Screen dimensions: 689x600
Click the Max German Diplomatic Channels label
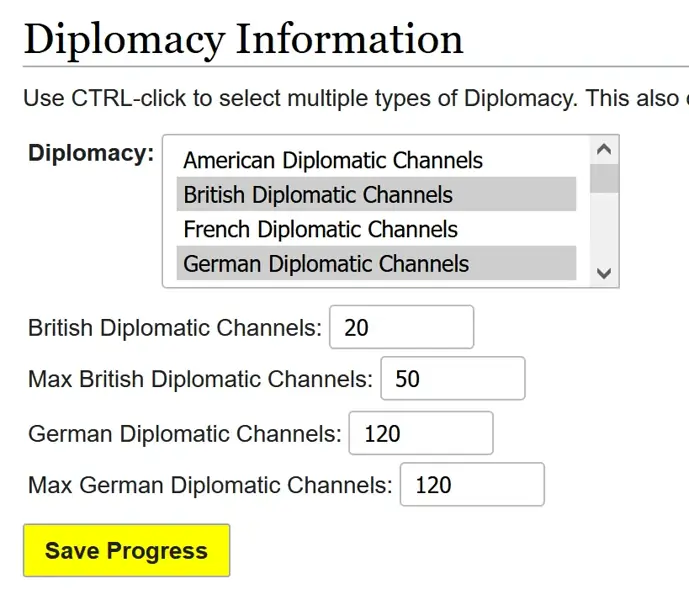point(210,486)
